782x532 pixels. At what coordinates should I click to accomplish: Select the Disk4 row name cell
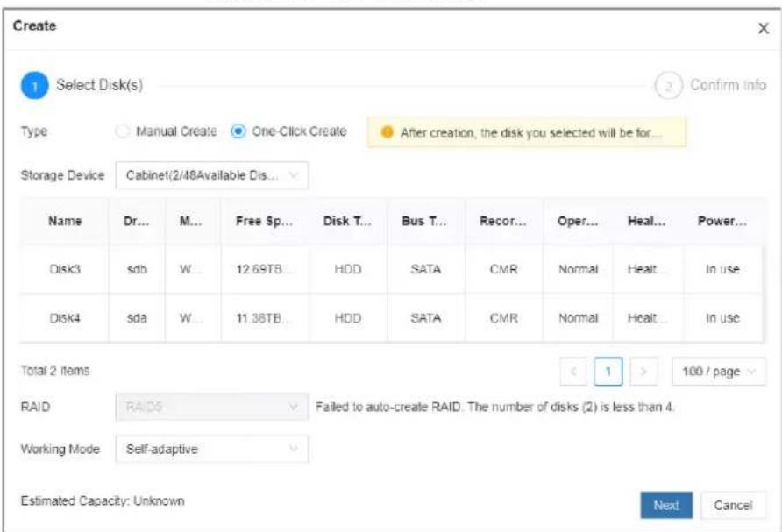pyautogui.click(x=65, y=318)
